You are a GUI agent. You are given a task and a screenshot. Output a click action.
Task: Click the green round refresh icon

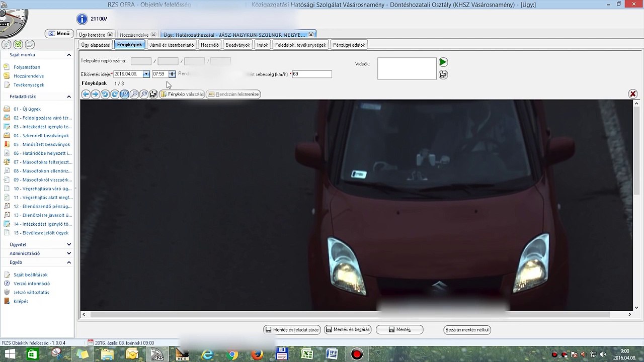18,45
